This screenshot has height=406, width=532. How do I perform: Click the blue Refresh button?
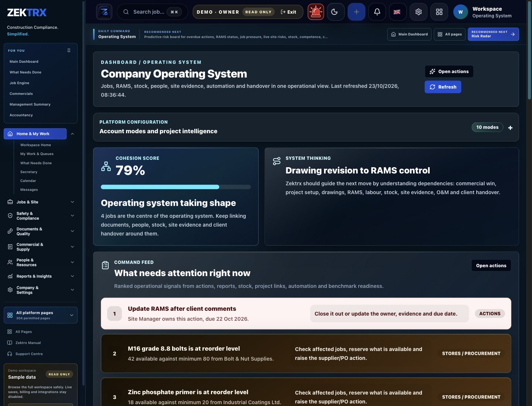point(443,87)
